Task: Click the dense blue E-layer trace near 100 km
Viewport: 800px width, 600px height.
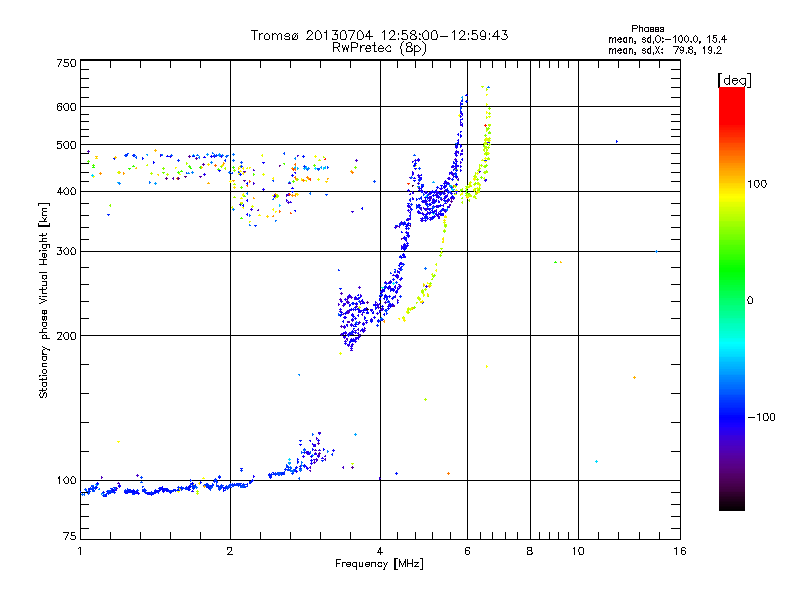Action: 168,490
